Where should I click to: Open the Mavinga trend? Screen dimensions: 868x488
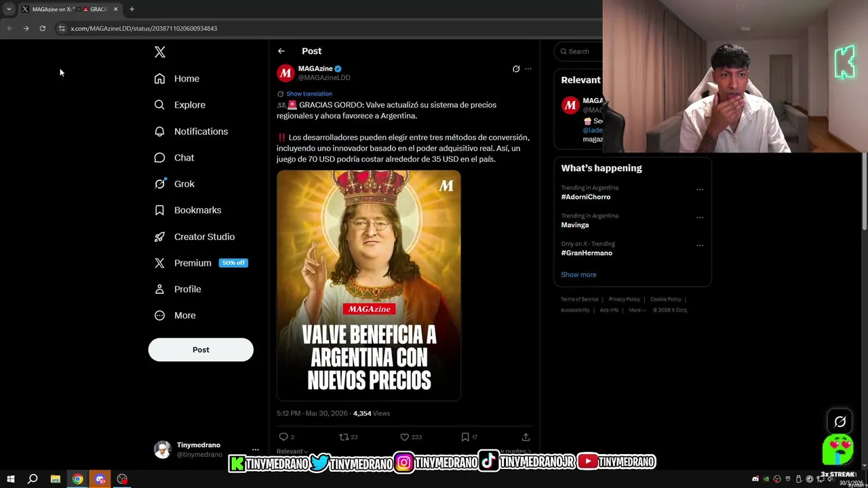click(x=575, y=225)
